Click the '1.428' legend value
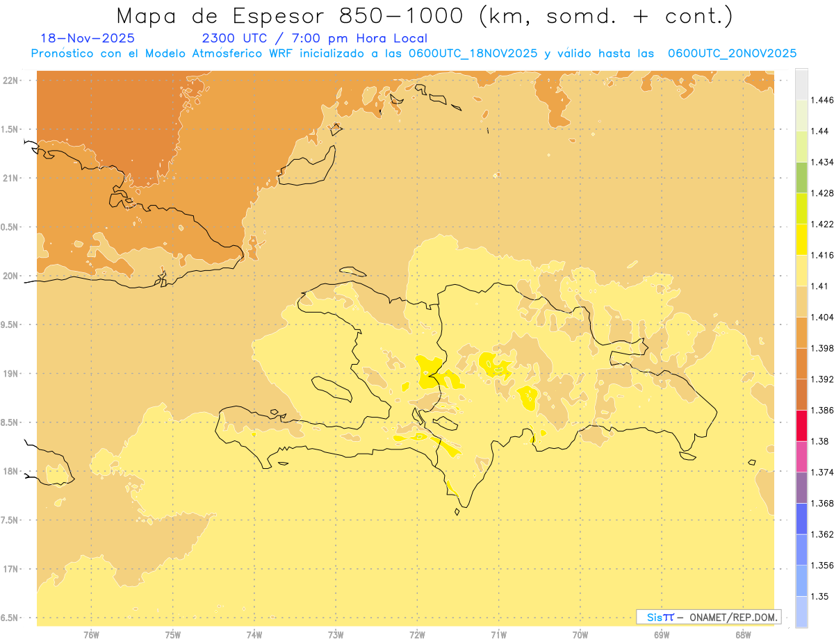The height and width of the screenshot is (644, 834). [x=822, y=193]
